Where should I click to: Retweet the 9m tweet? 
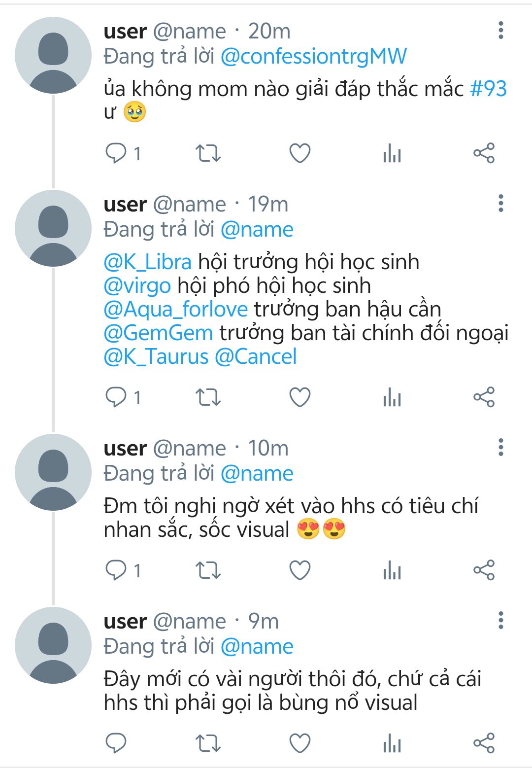pos(208,743)
